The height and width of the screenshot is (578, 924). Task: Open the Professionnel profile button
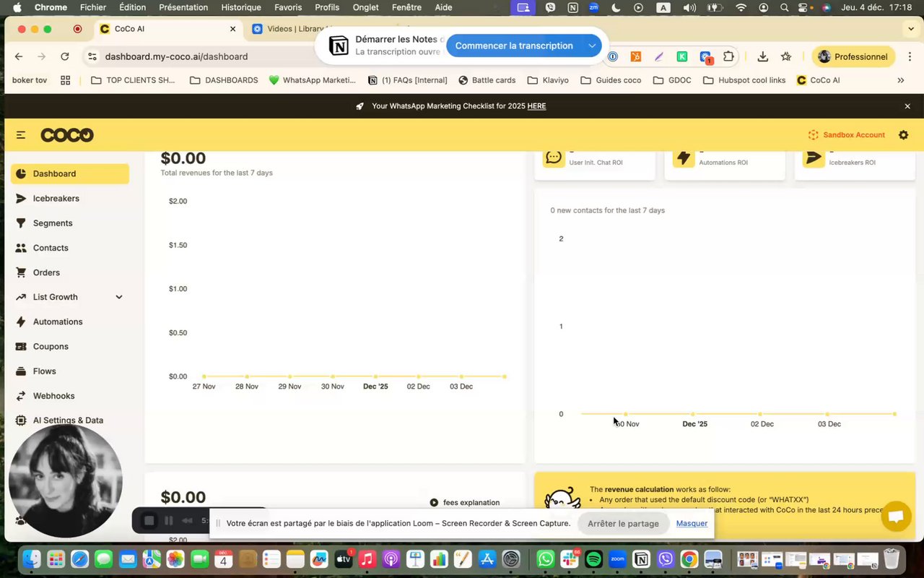tap(853, 56)
